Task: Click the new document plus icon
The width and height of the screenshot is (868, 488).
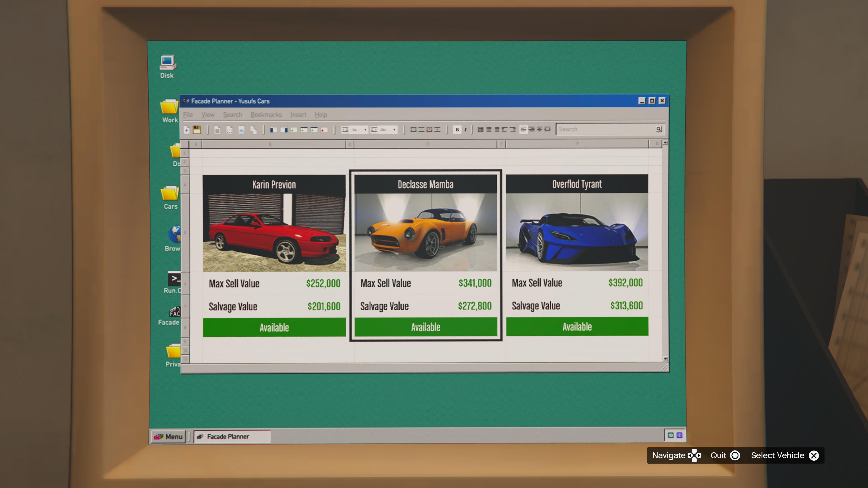Action: click(186, 130)
